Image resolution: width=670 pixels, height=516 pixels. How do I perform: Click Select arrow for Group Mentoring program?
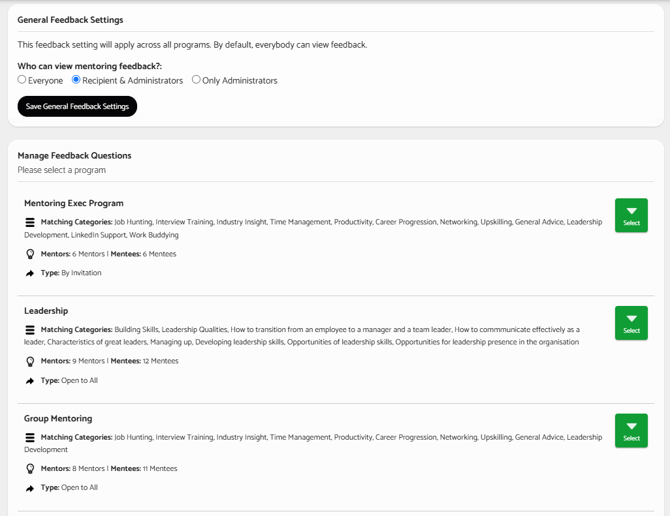coord(631,431)
